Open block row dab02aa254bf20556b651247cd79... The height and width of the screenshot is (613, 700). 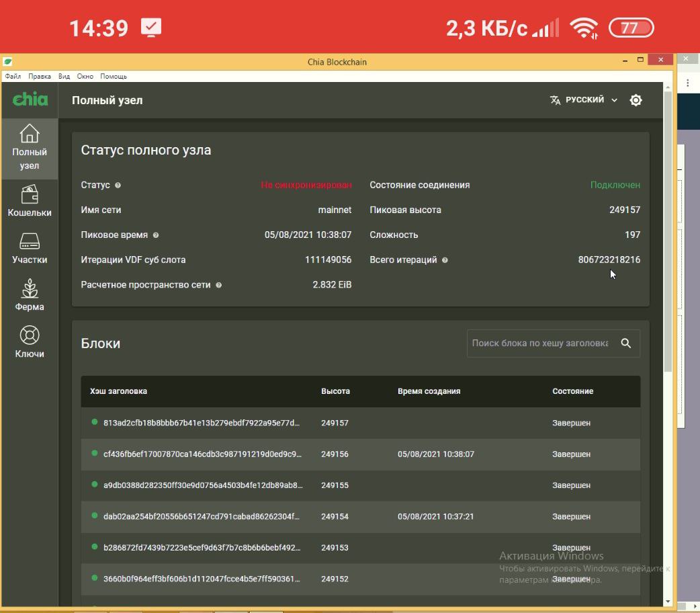360,516
